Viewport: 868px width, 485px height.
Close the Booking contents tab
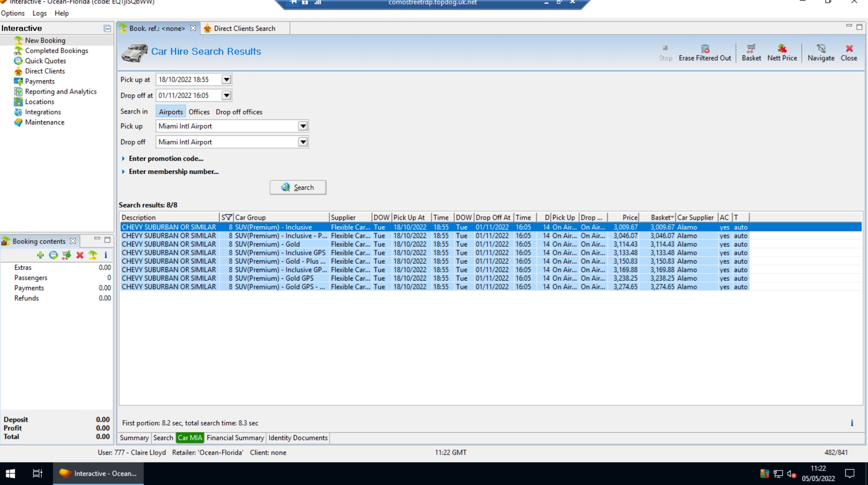pyautogui.click(x=73, y=241)
